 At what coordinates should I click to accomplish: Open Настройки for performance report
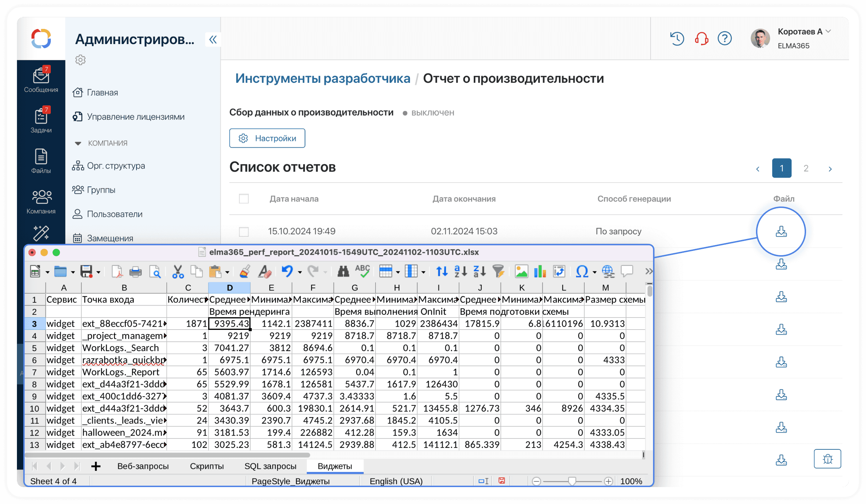pyautogui.click(x=268, y=139)
